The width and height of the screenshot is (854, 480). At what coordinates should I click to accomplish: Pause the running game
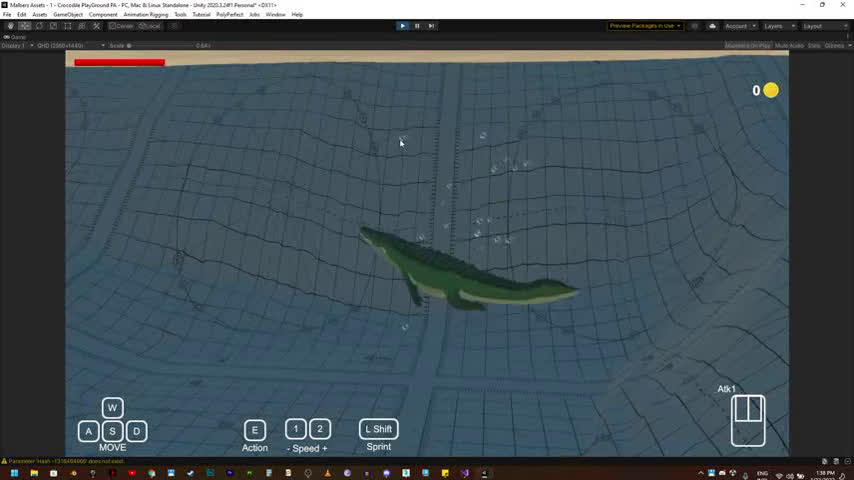(417, 26)
